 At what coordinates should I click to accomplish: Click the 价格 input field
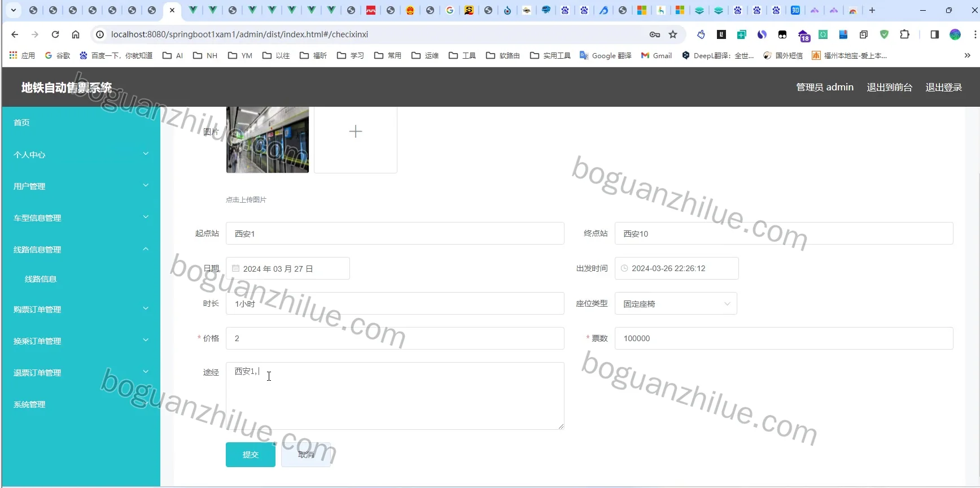[x=395, y=338]
